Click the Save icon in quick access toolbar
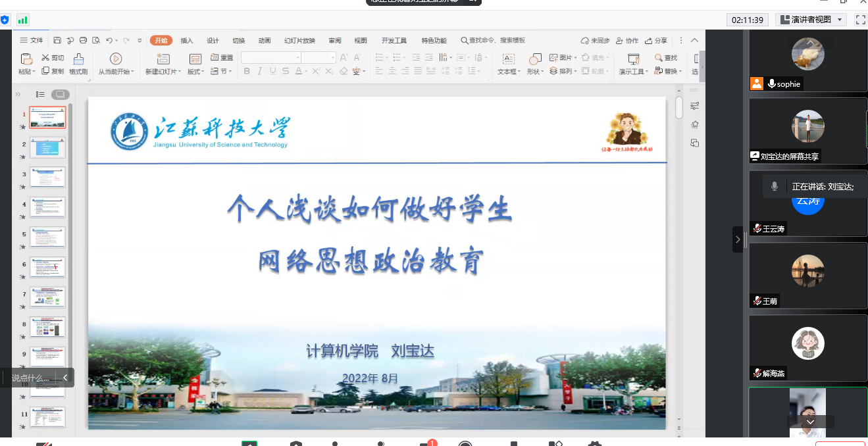The image size is (868, 446). pos(57,41)
